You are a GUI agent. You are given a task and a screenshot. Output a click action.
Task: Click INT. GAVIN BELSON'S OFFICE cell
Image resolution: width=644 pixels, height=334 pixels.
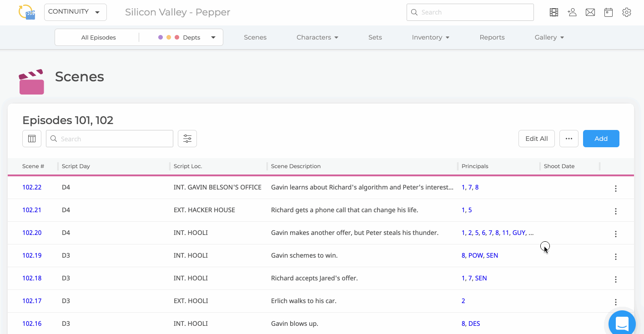pos(217,187)
